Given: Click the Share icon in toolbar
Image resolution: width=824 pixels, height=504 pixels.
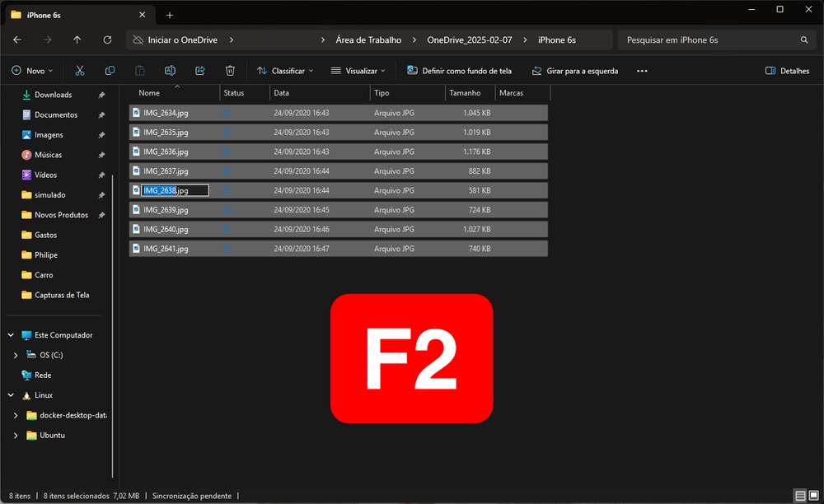Looking at the screenshot, I should pyautogui.click(x=200, y=71).
